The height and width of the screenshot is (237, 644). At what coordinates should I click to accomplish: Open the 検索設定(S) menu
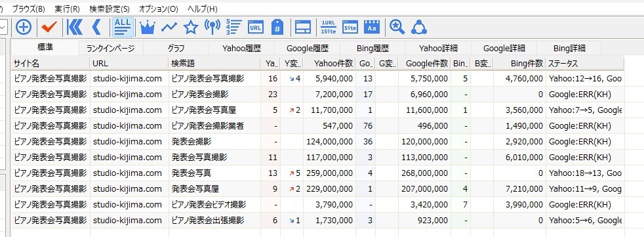pos(110,9)
